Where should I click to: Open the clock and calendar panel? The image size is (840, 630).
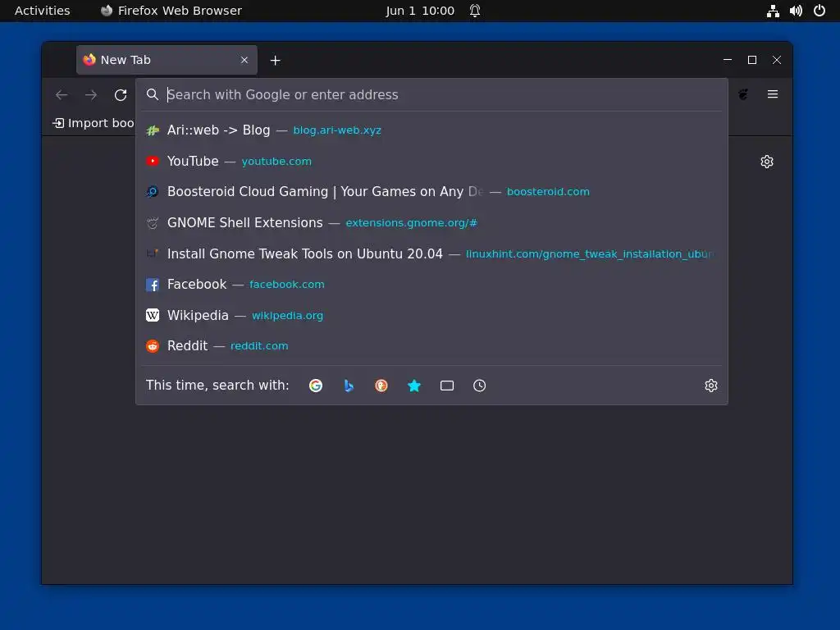(420, 11)
